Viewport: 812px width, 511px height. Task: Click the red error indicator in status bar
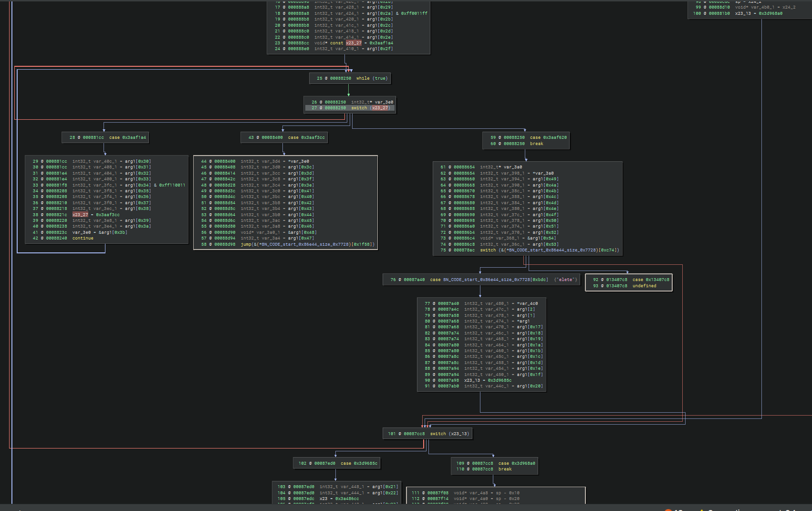tap(667, 510)
